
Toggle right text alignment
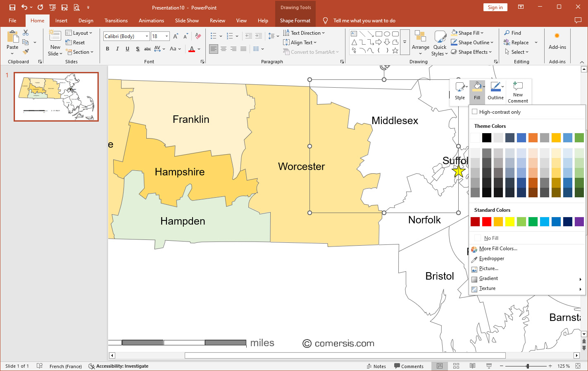pyautogui.click(x=233, y=49)
